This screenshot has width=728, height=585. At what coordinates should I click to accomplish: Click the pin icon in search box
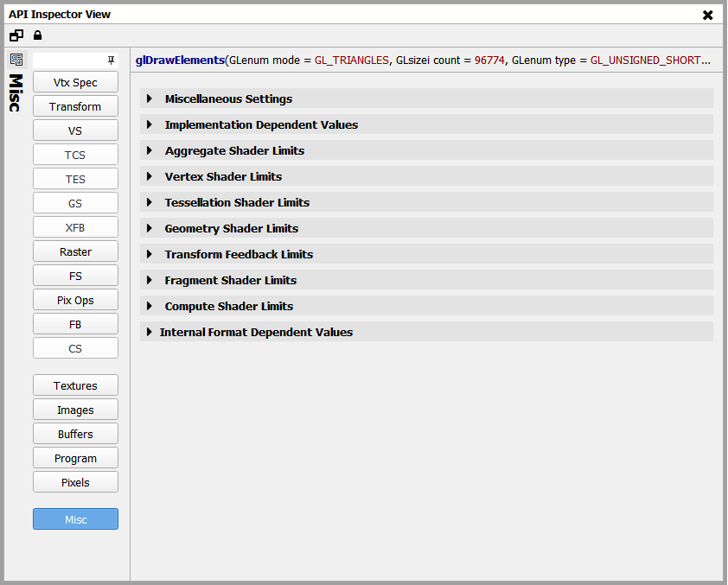pos(111,60)
